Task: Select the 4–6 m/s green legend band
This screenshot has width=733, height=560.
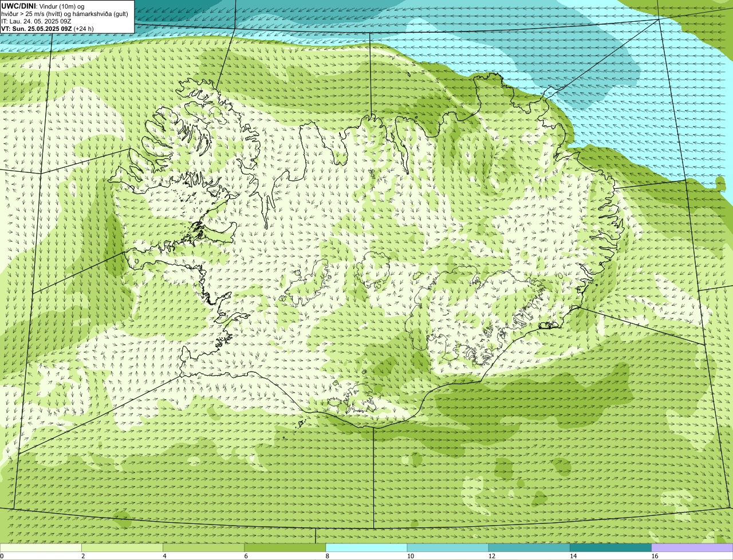Action: click(204, 548)
